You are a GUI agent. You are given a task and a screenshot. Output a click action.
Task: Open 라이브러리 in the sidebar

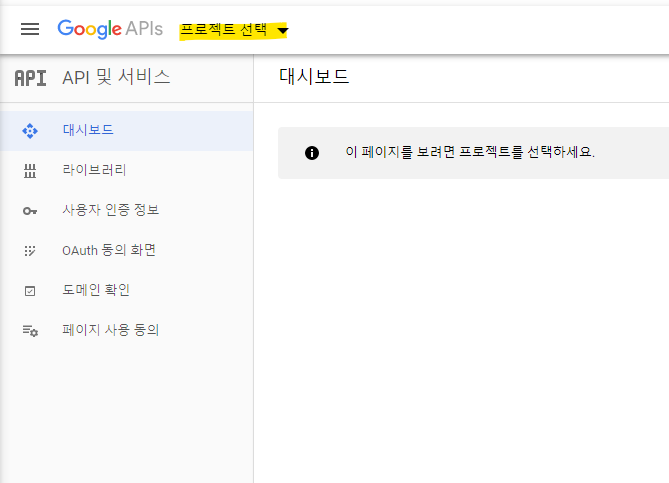coord(127,170)
